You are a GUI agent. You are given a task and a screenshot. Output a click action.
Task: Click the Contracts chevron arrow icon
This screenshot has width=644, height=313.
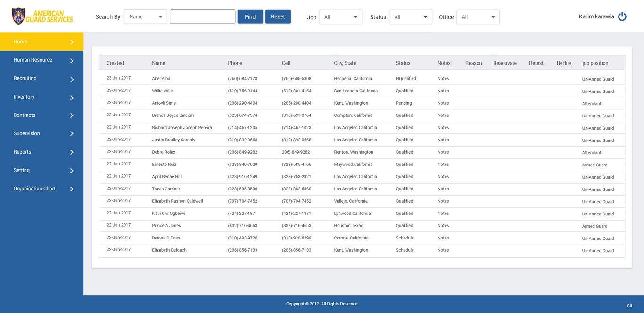(72, 115)
